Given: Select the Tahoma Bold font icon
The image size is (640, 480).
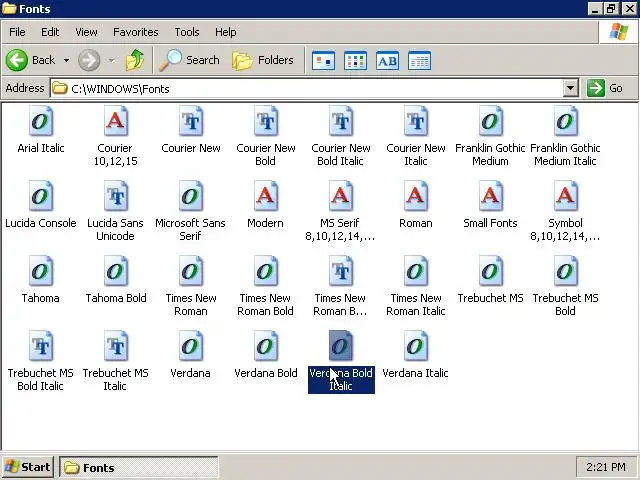Looking at the screenshot, I should [116, 271].
